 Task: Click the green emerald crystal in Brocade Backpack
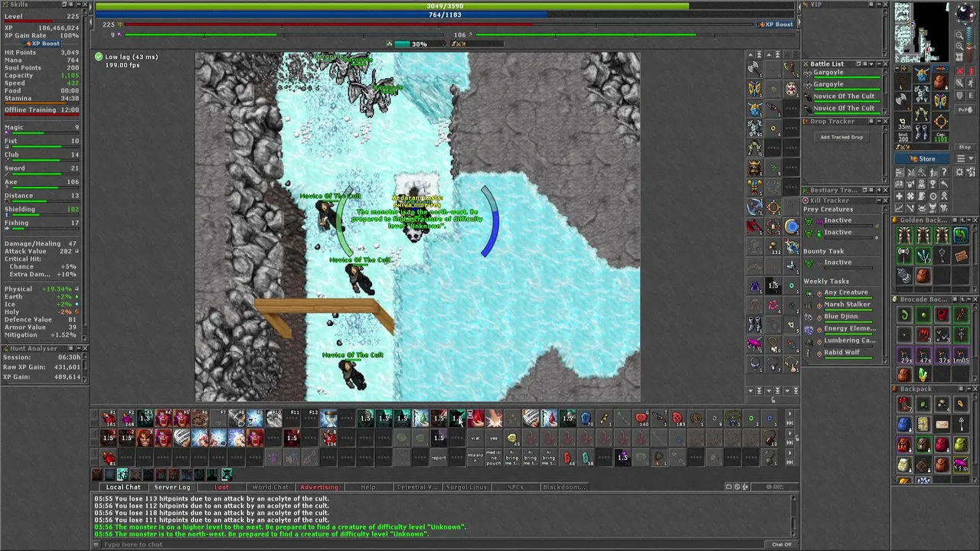[923, 374]
